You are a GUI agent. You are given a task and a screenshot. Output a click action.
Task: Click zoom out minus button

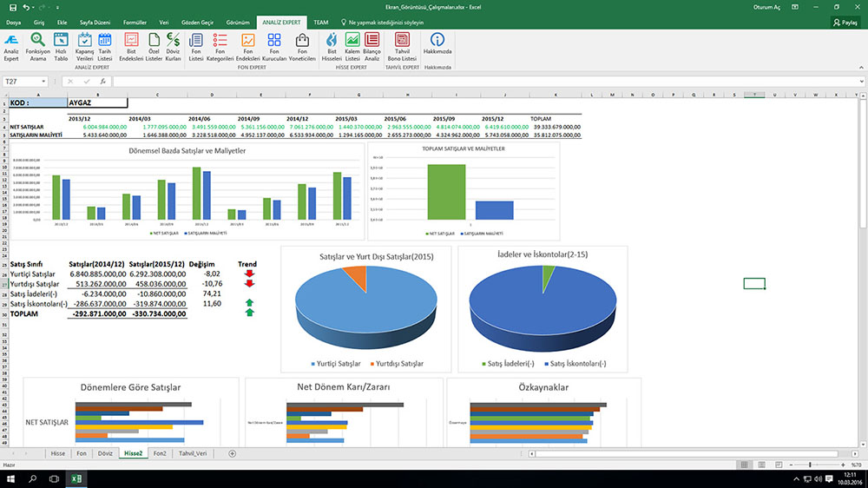[791, 465]
